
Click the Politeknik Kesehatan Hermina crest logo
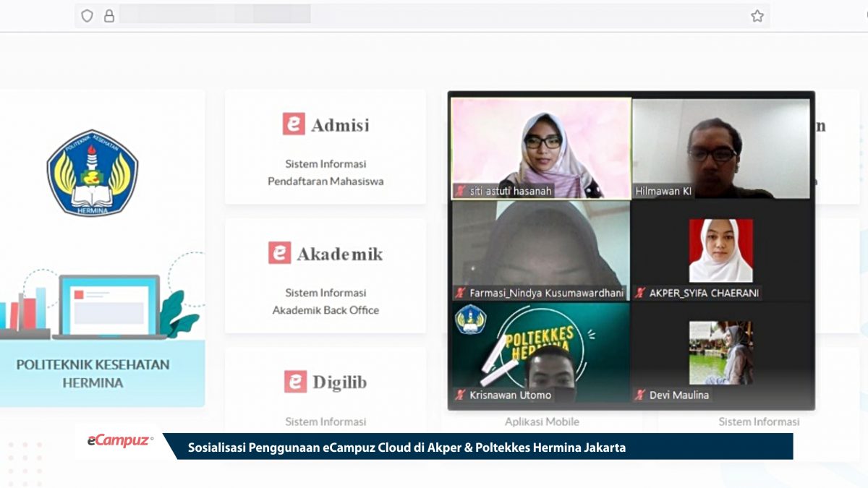tap(92, 173)
